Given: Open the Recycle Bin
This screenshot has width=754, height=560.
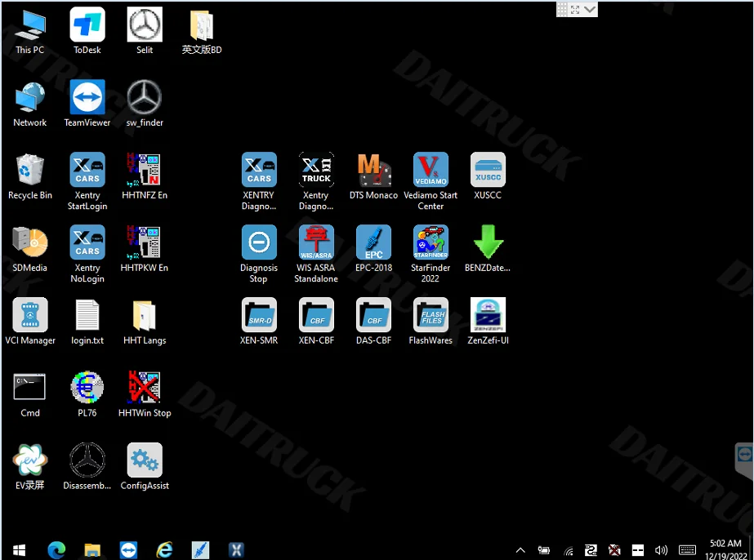Looking at the screenshot, I should 29,176.
